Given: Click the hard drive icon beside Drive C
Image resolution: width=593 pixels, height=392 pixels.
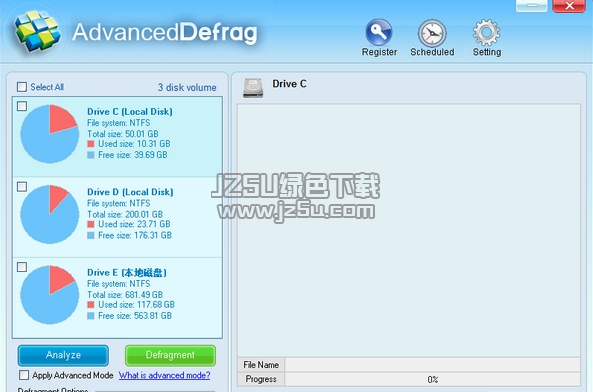Looking at the screenshot, I should click(x=253, y=88).
